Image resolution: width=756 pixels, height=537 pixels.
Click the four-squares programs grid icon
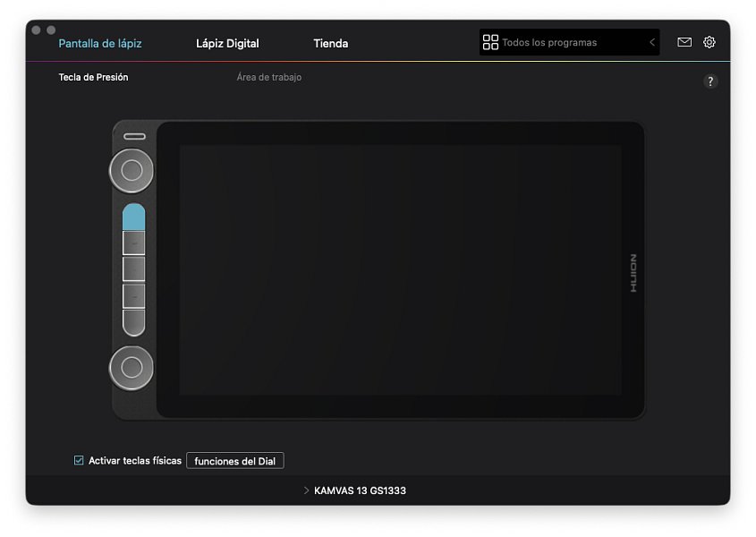click(490, 42)
